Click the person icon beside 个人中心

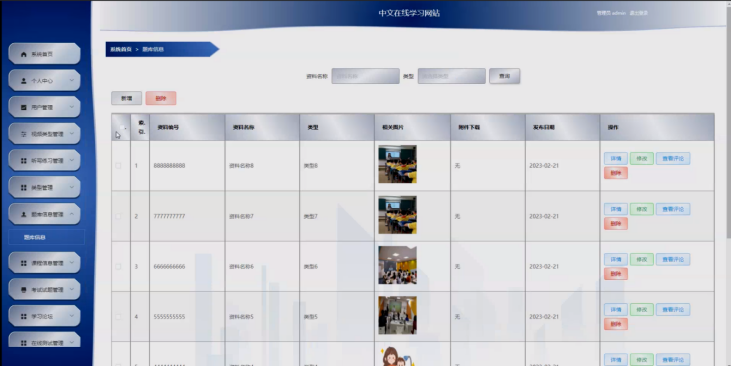[24, 81]
